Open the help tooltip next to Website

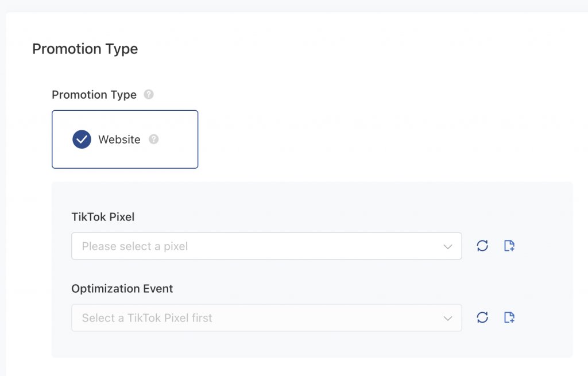tap(153, 139)
